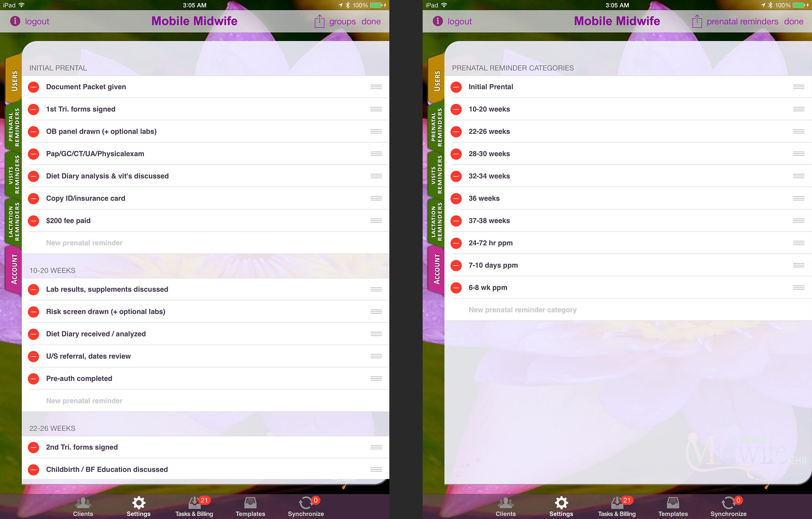
Task: Grab reorder handle for 'Diet Diary analysis & vit's discussed'
Action: tap(376, 176)
